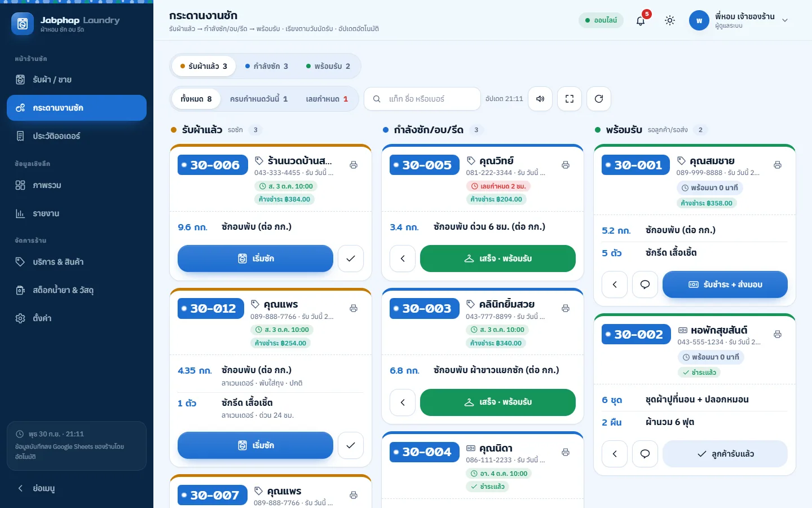Toggle light/dark theme sun icon

tap(670, 20)
